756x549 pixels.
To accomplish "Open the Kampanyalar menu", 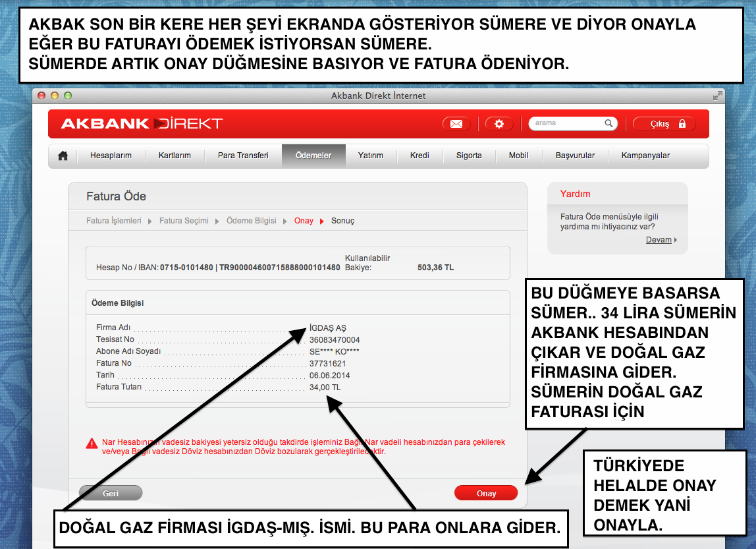I will [x=645, y=156].
